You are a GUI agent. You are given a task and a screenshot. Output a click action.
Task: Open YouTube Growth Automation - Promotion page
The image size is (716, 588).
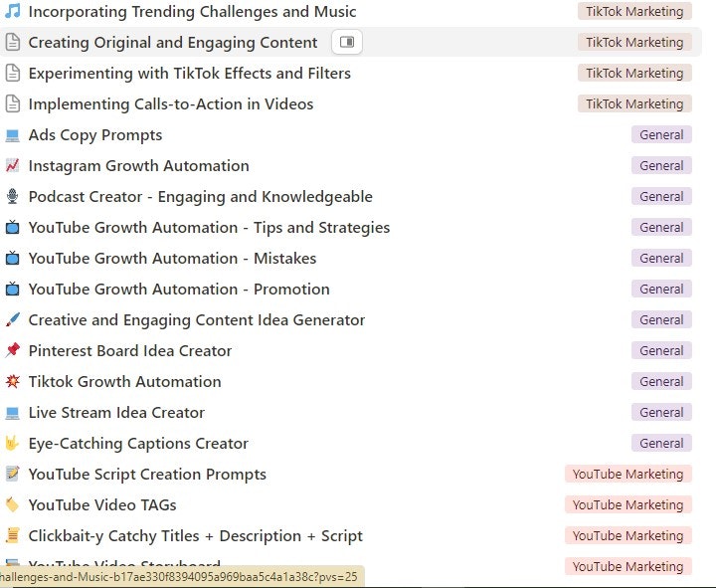pyautogui.click(x=179, y=289)
